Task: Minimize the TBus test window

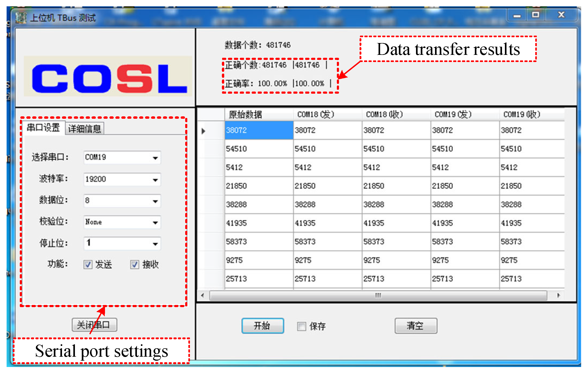Action: [x=517, y=15]
